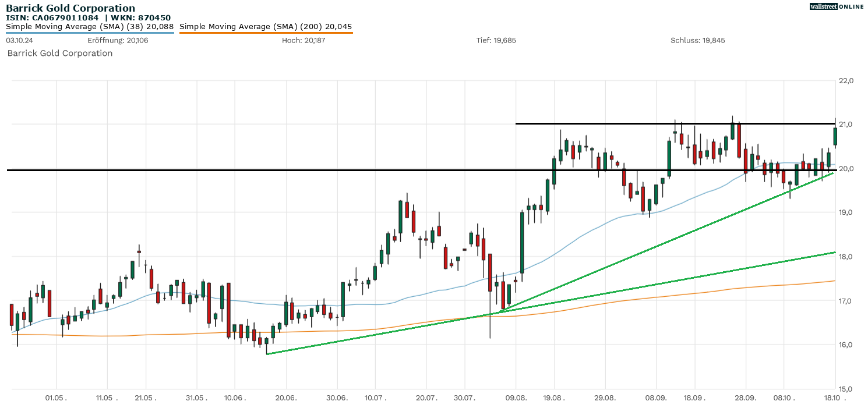The image size is (868, 401).
Task: Click the 20.06. date axis label
Action: 286,397
